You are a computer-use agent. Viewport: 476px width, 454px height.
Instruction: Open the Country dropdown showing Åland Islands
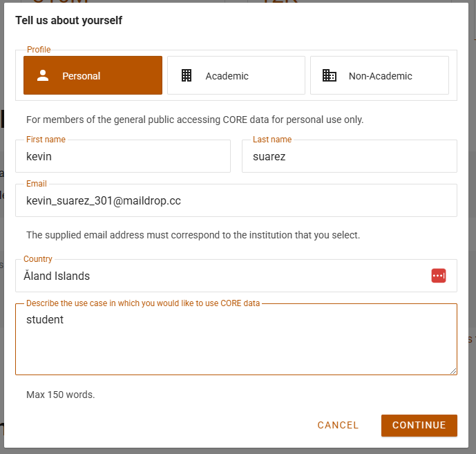221,276
